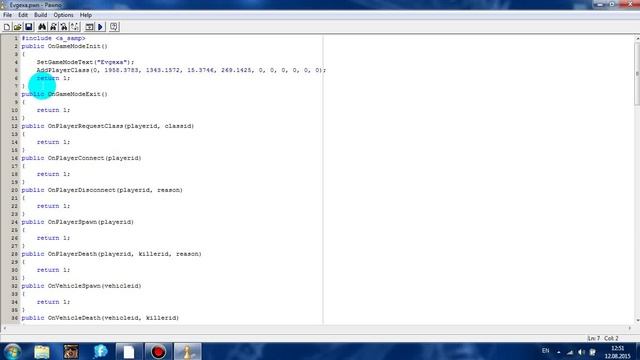Screen dimensions: 640x360
Task: Click 'public OnVehicleSpawn(vehicleid)' line
Action: [81, 286]
